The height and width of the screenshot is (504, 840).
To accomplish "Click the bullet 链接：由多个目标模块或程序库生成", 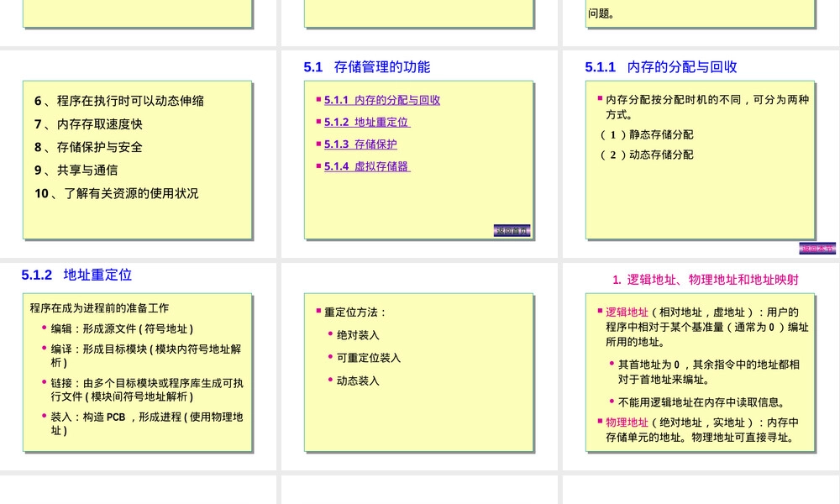I will tap(147, 390).
